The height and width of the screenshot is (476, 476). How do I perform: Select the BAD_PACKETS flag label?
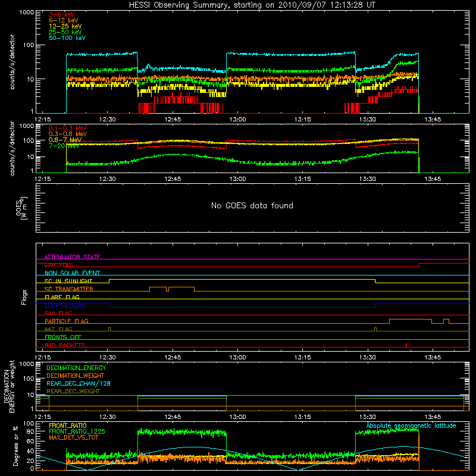(x=65, y=345)
